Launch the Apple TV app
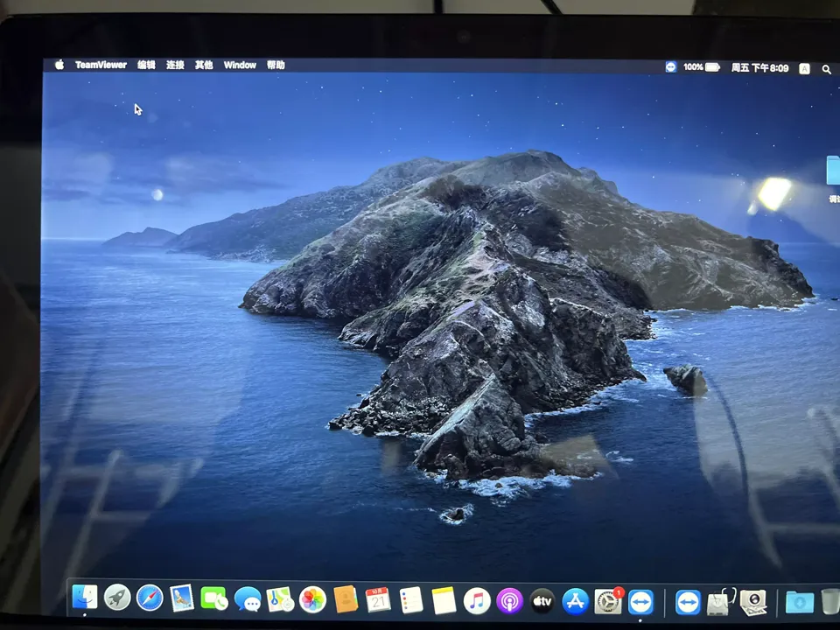The height and width of the screenshot is (630, 840). point(542,600)
